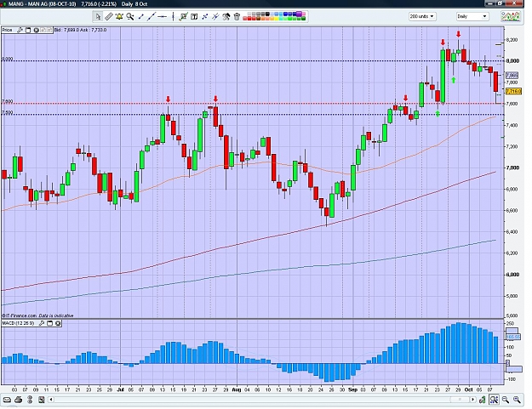This screenshot has width=532, height=409.
Task: Select the black color swatch
Action: click(x=267, y=14)
